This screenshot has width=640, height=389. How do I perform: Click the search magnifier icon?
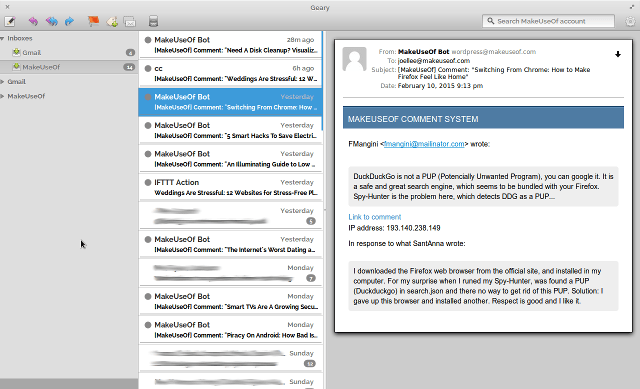pyautogui.click(x=490, y=21)
